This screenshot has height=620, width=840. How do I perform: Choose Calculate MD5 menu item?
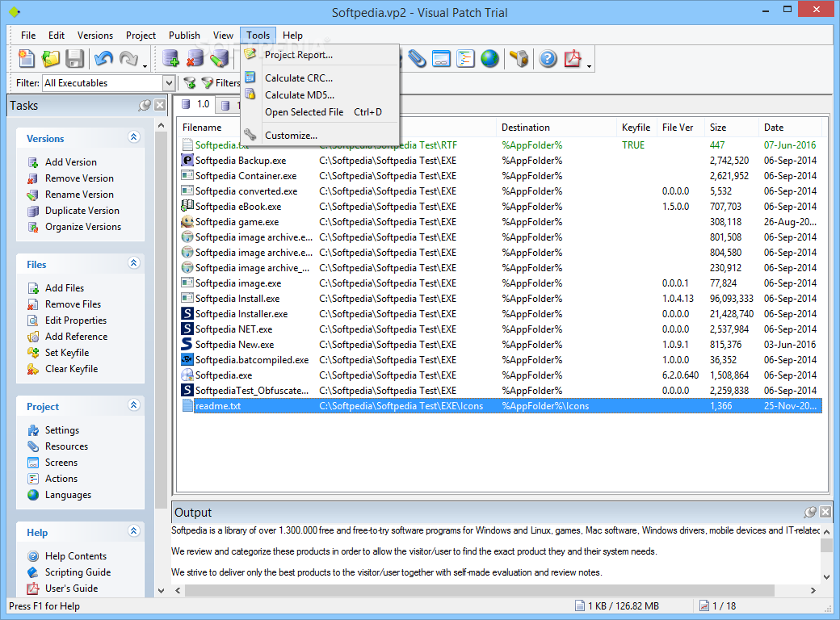coord(320,95)
